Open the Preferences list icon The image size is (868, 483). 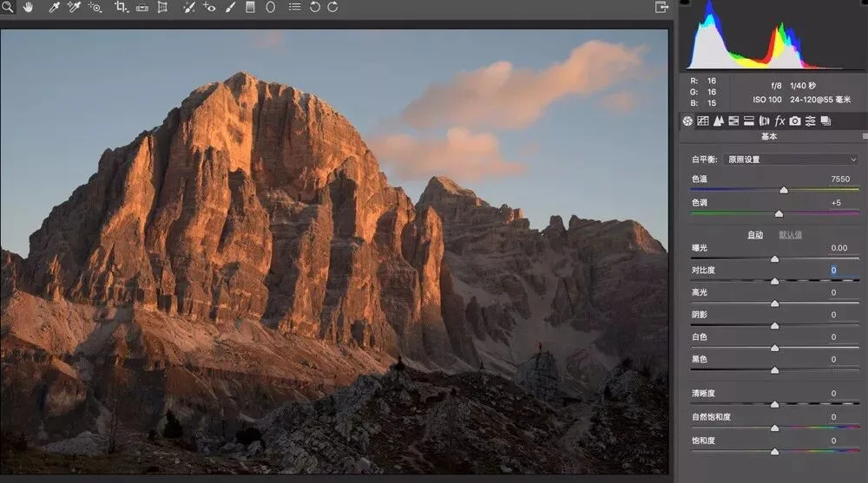pos(294,7)
